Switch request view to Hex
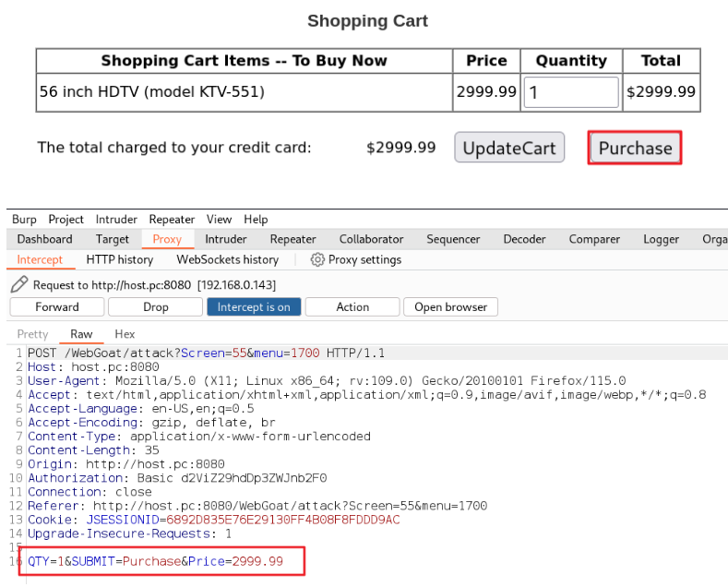The height and width of the screenshot is (587, 728). pyautogui.click(x=125, y=334)
